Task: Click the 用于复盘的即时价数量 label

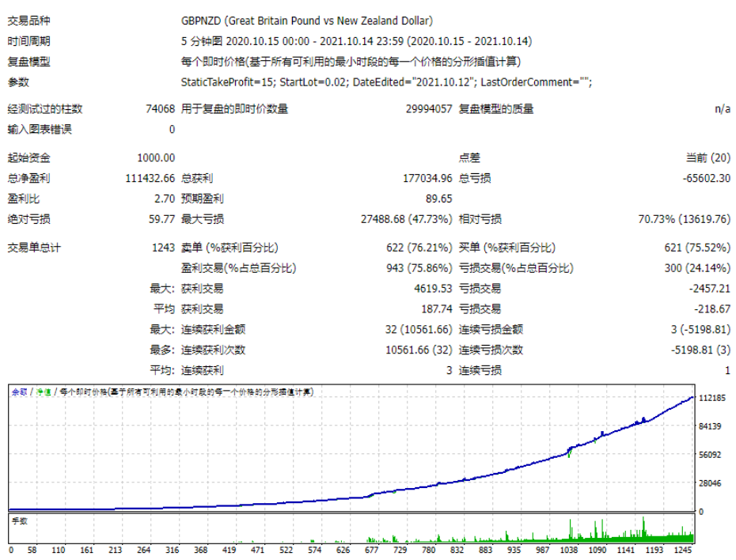Action: (235, 109)
